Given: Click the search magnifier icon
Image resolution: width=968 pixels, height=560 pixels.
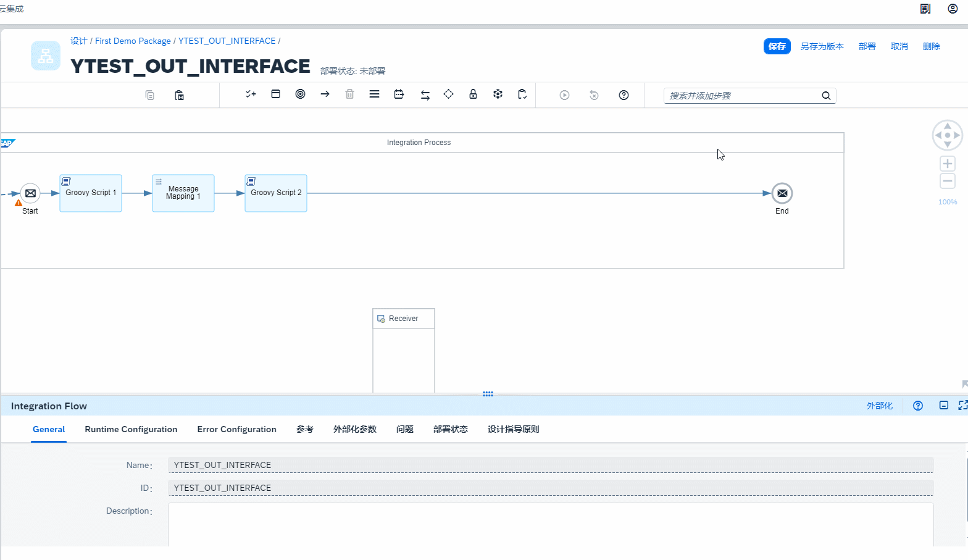Looking at the screenshot, I should pos(825,96).
